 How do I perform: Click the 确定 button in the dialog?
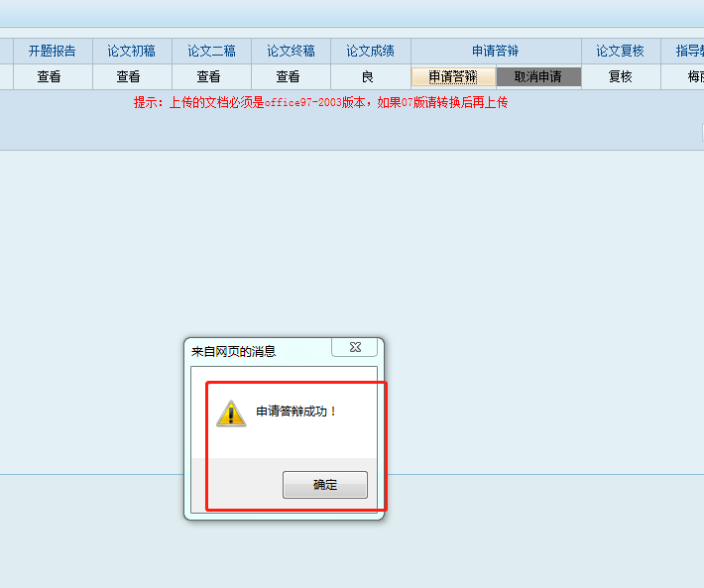[x=324, y=485]
